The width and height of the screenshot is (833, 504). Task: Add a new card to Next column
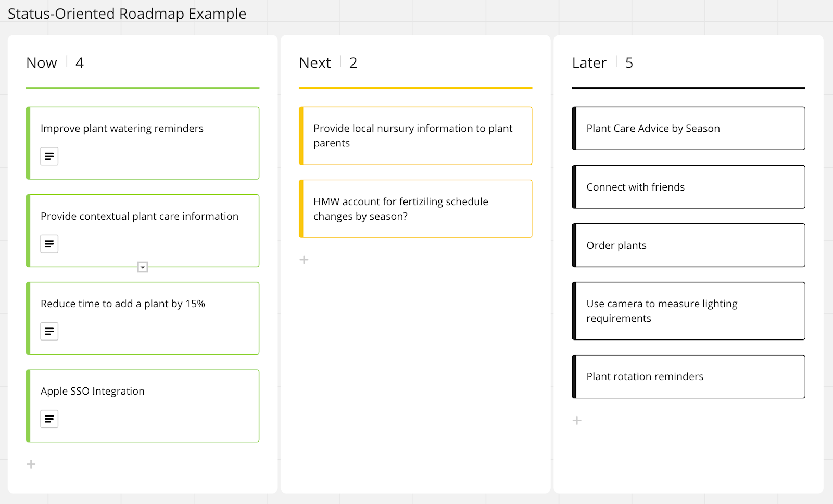point(304,260)
